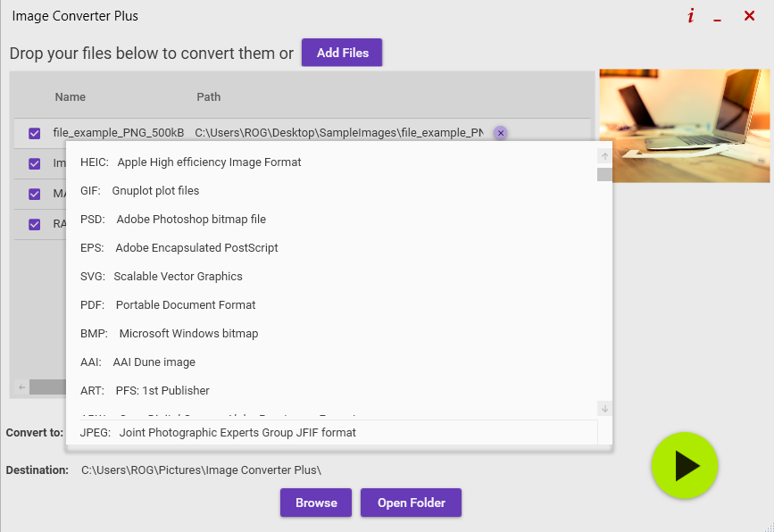This screenshot has width=774, height=532.
Task: Click the file list left scroll arrow
Action: (x=21, y=387)
